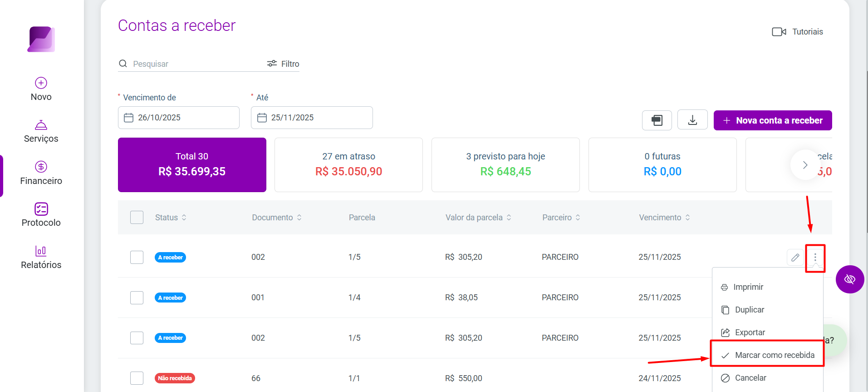Toggle the purple hide-values eye button
The image size is (868, 392).
click(x=850, y=279)
